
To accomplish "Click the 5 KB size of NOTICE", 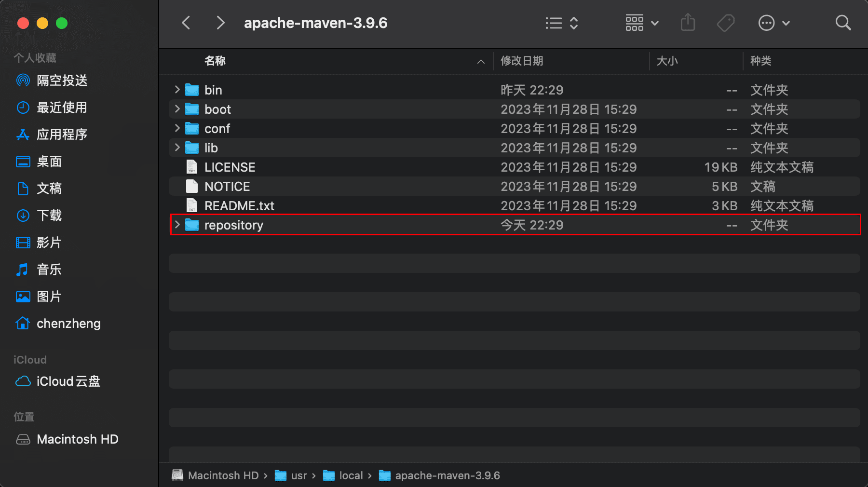I will click(725, 187).
